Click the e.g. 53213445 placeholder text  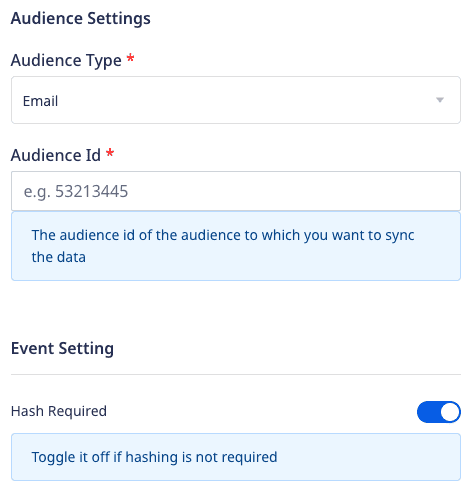coord(76,191)
